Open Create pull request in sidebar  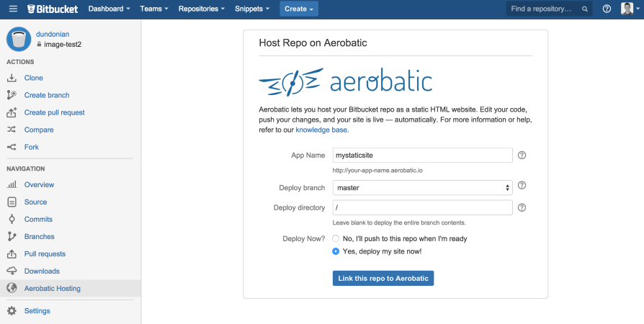(x=54, y=112)
